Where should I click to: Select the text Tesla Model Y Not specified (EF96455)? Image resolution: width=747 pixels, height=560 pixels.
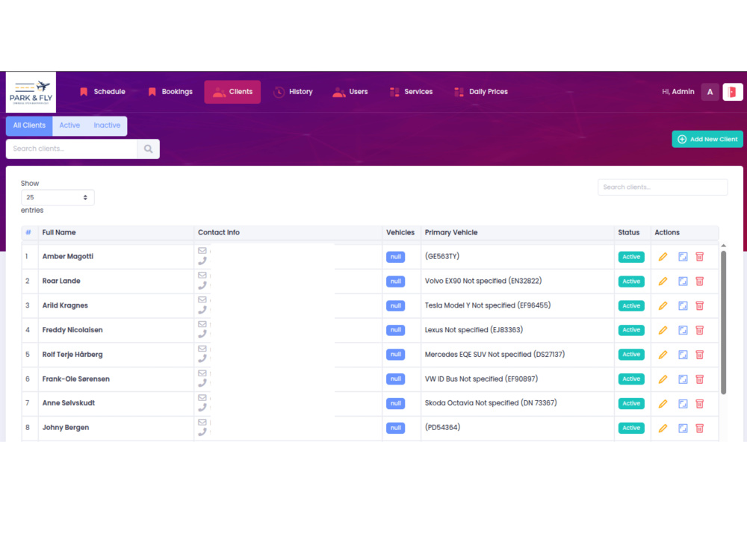pyautogui.click(x=488, y=305)
